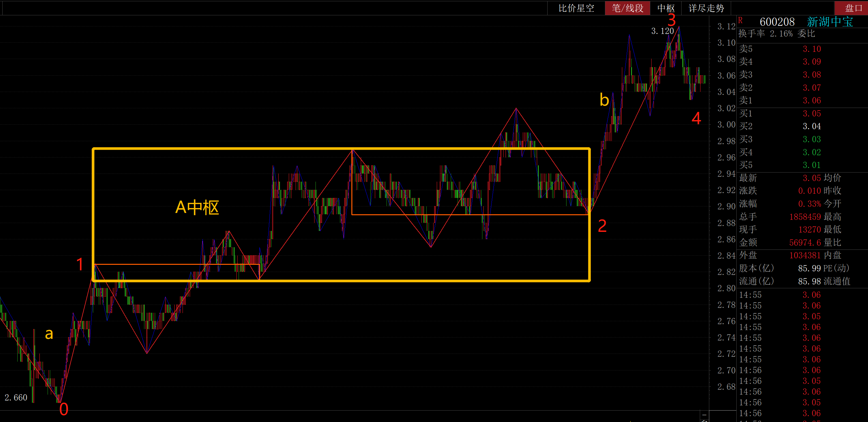Click the 内盘 label
This screenshot has width=868, height=422.
click(832, 255)
